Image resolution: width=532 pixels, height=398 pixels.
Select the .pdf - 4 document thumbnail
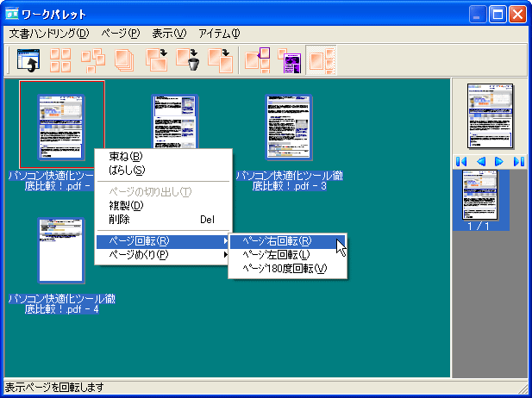[61, 250]
